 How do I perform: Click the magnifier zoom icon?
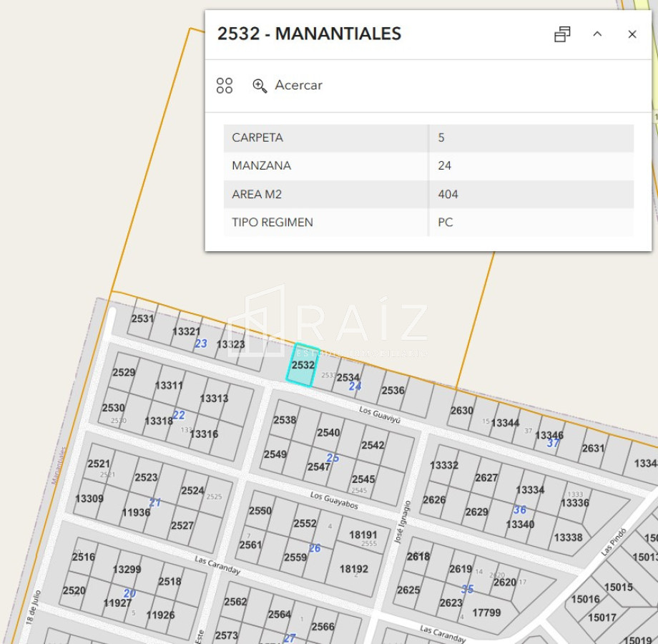[260, 86]
